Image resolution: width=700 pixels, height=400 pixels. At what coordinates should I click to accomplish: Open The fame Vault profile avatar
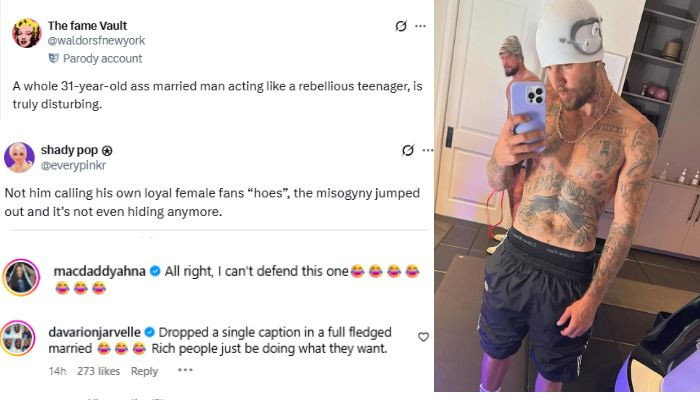[x=26, y=33]
